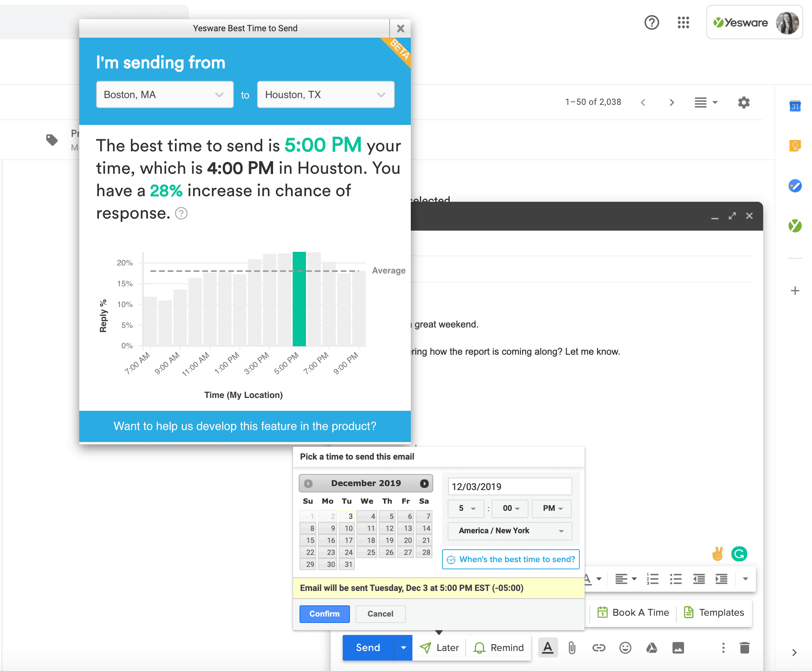
Task: Insert a link with the chain icon
Action: click(599, 648)
